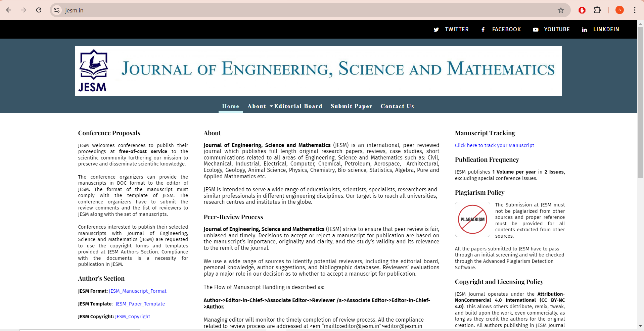Viewport: 644px width, 331px height.
Task: Open the About navigation menu
Action: pos(257,106)
